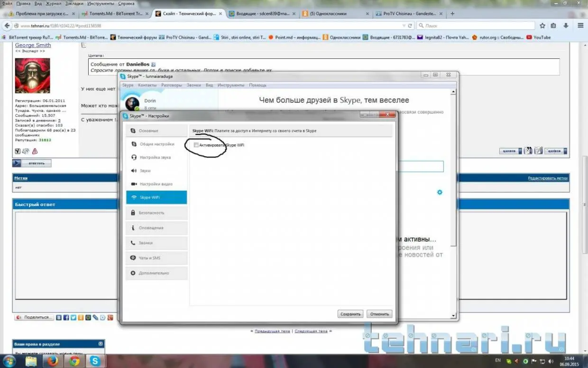Click the 'Метки' header link
The height and width of the screenshot is (368, 588).
(21, 178)
